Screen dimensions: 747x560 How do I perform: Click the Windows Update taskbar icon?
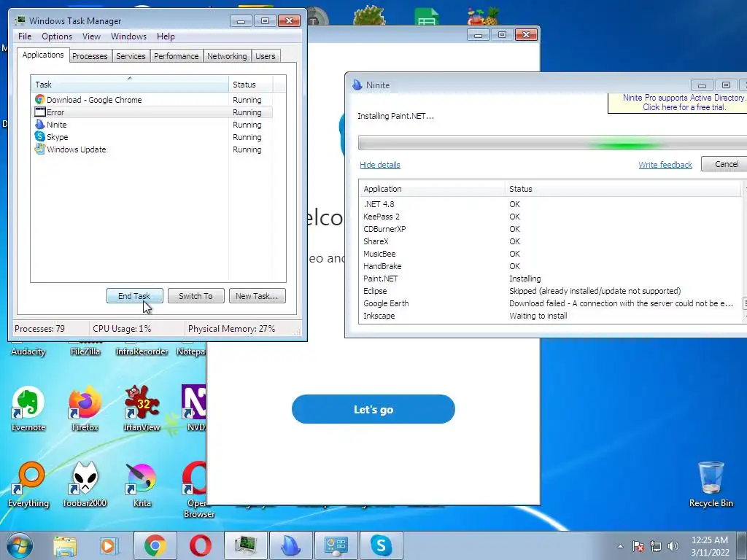[336, 545]
